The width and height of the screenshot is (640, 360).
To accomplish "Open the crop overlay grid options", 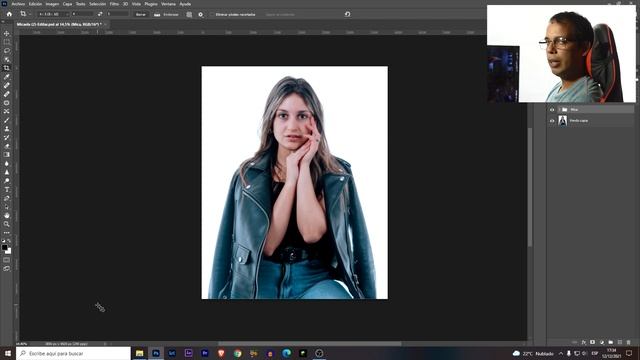I will pyautogui.click(x=189, y=14).
